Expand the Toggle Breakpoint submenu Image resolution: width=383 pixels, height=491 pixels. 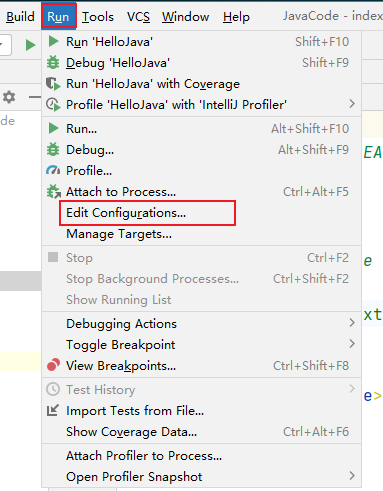352,344
